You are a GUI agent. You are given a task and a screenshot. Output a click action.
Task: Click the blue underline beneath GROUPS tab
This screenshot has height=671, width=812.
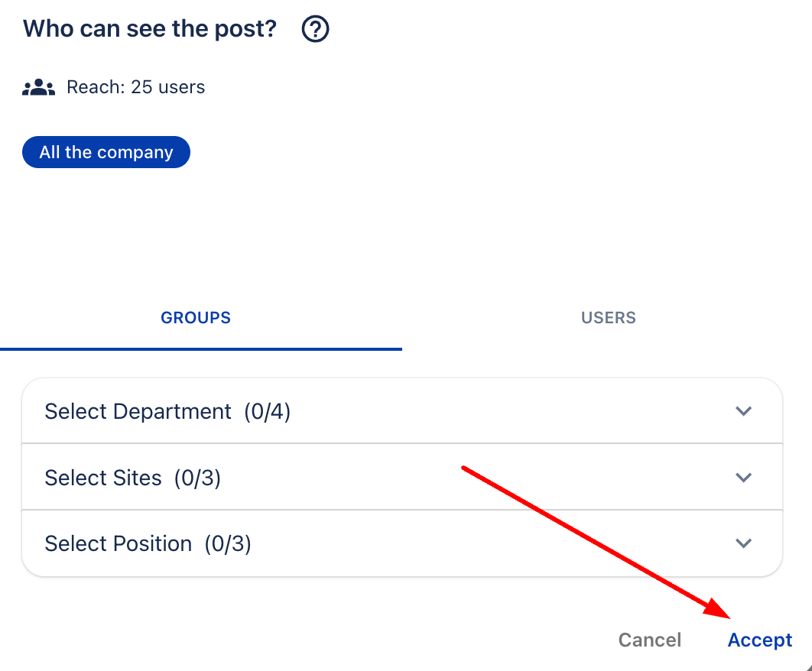pos(201,348)
